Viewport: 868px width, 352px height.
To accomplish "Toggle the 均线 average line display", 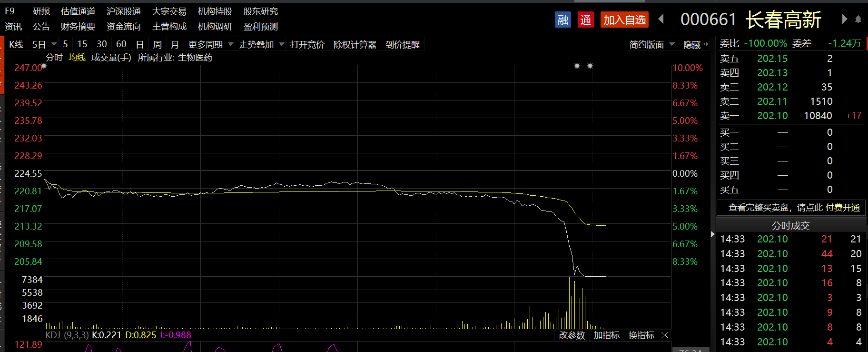I will [x=77, y=58].
